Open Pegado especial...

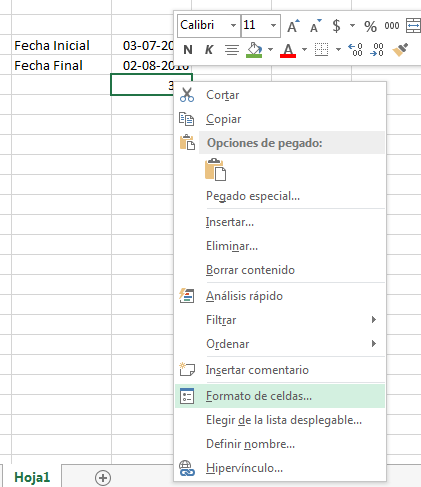pyautogui.click(x=279, y=196)
